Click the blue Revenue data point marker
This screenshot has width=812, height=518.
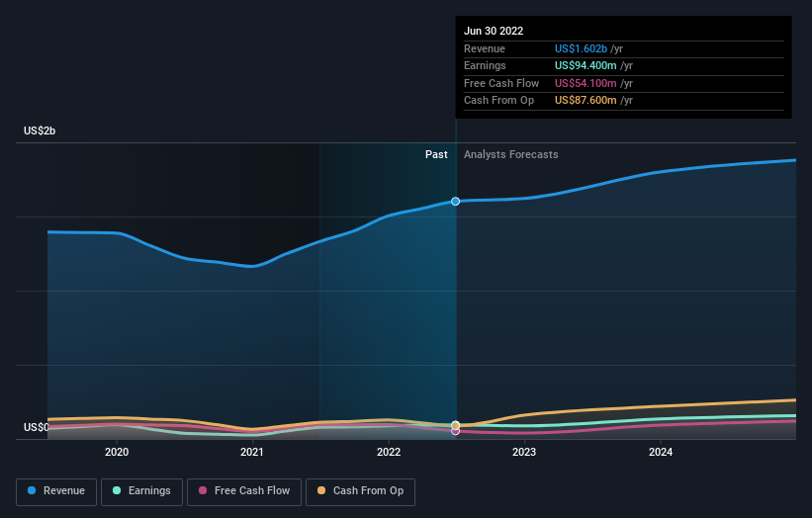pos(455,202)
